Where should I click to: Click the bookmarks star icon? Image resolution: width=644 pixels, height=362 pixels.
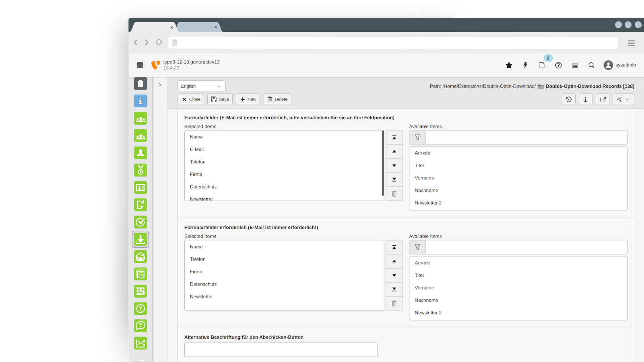click(509, 65)
